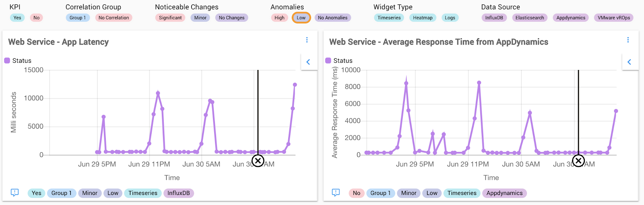Open the three-dot menu on Average Response Time widget

pos(628,40)
